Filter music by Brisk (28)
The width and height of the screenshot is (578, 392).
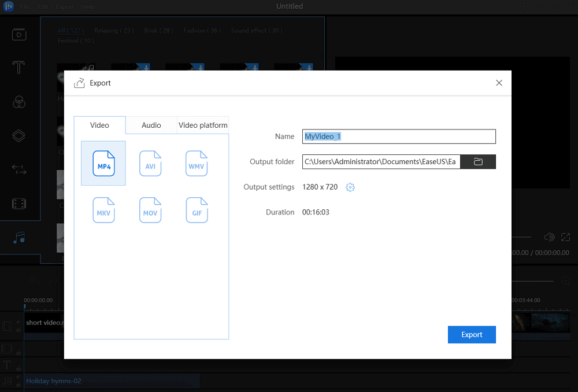[159, 31]
